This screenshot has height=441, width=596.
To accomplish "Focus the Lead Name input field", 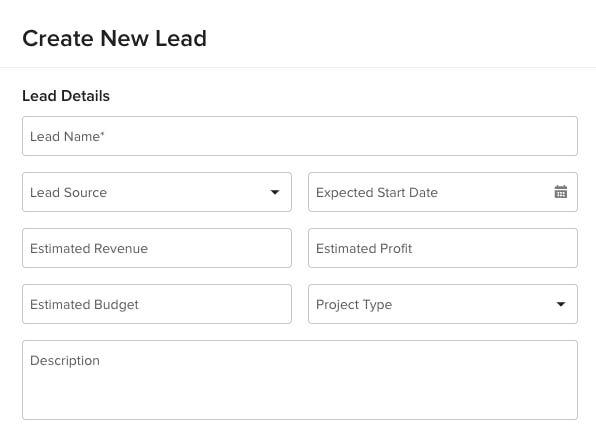I will (x=300, y=136).
